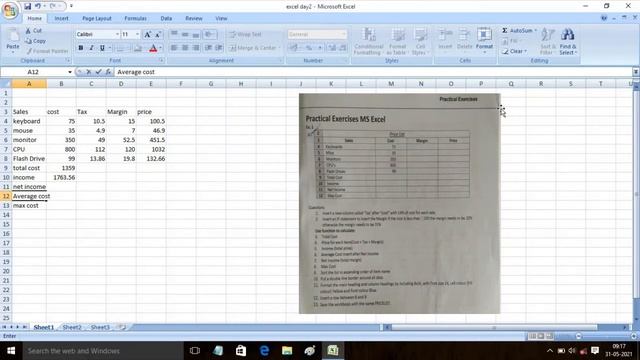This screenshot has height=360, width=640.
Task: Open the Format cells dropdown
Action: [x=484, y=41]
